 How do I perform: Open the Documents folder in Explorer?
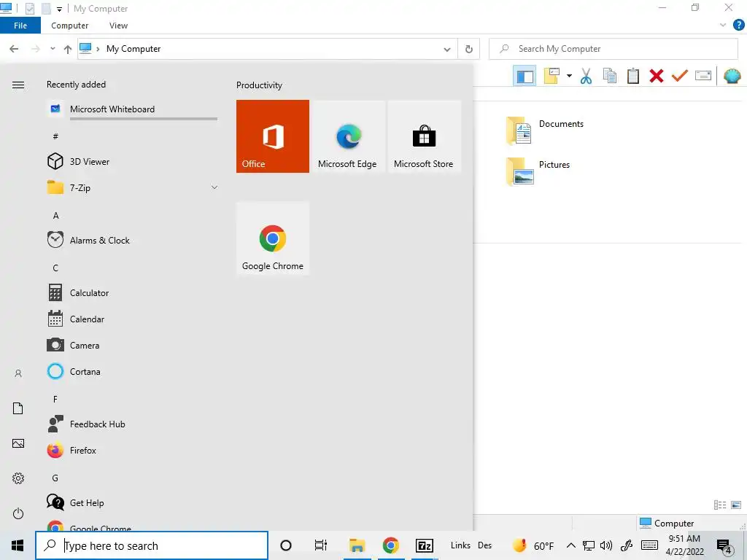pos(545,131)
